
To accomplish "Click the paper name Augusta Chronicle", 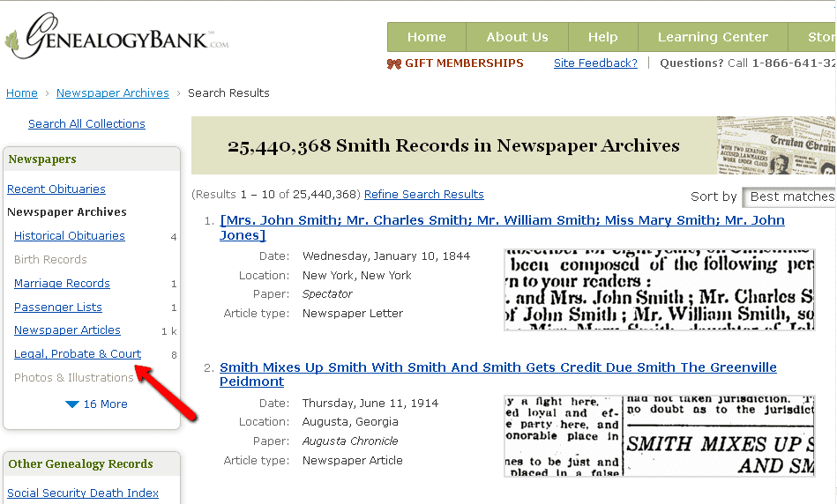I will click(350, 441).
